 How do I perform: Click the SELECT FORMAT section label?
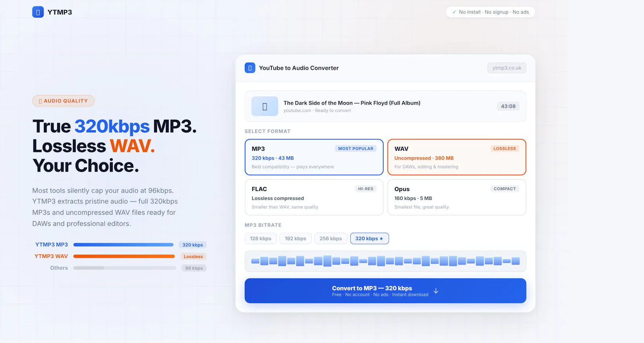pos(268,131)
